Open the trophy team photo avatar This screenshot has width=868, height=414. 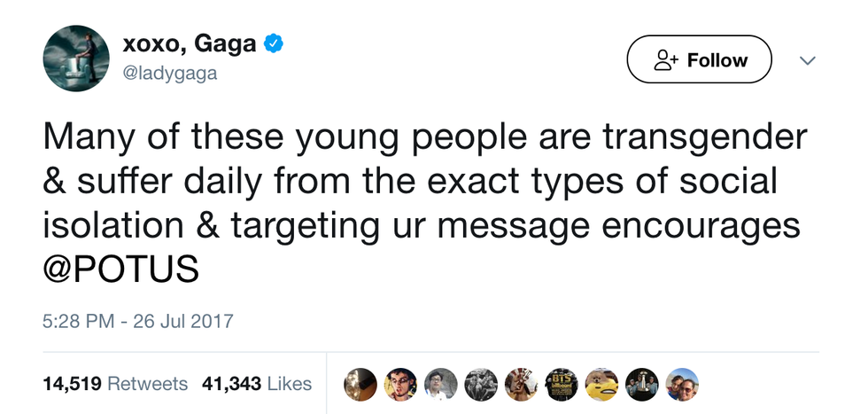(642, 383)
